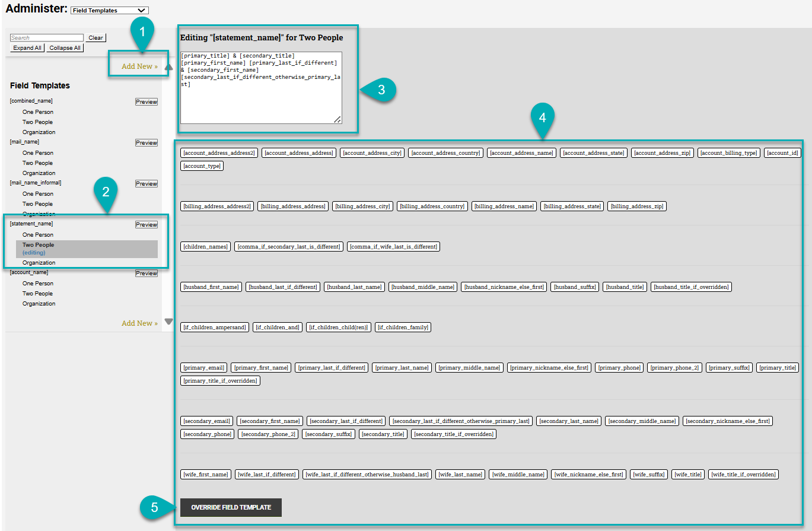
Task: Collapse All field templates
Action: (x=64, y=47)
